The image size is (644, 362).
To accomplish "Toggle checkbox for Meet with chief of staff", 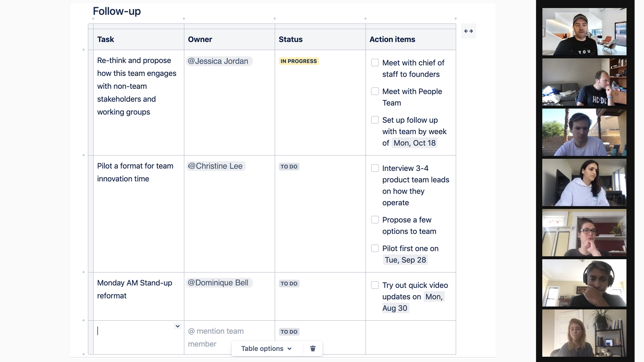I will (375, 63).
